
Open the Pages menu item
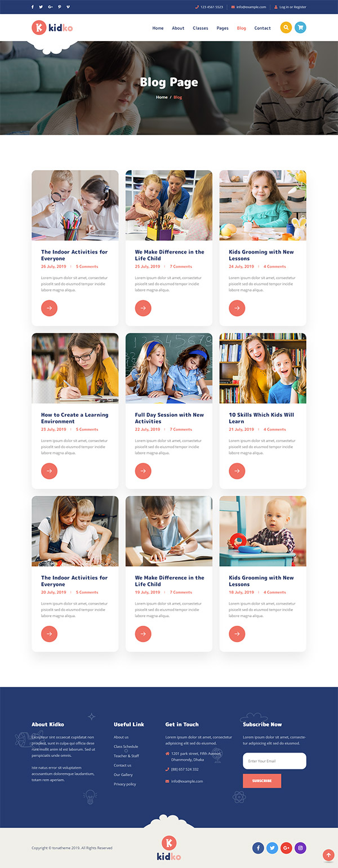[223, 28]
